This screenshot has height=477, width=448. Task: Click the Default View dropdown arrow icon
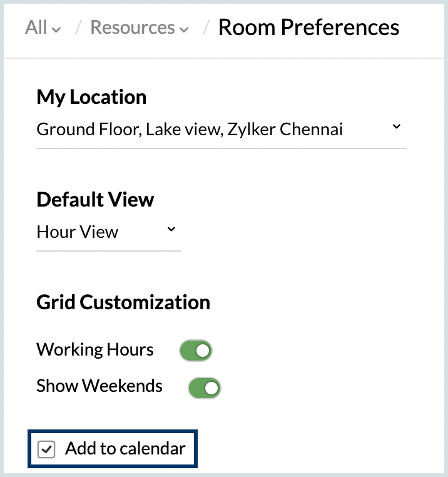[x=171, y=230]
